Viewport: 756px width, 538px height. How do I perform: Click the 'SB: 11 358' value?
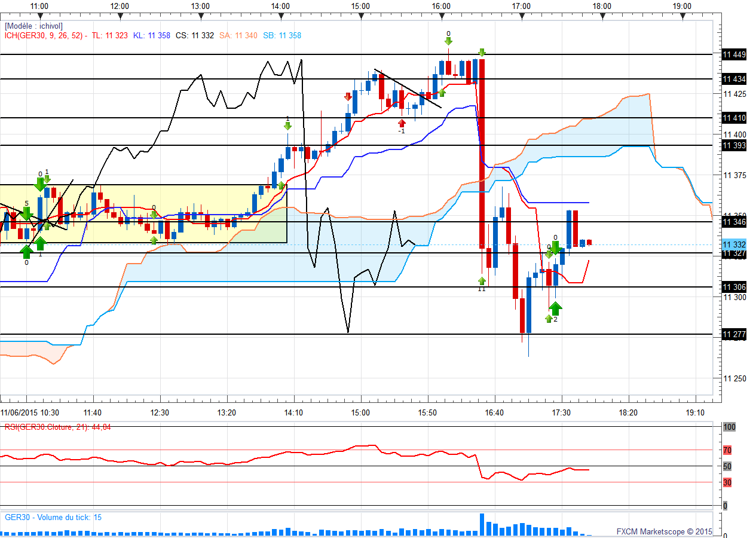click(x=282, y=35)
